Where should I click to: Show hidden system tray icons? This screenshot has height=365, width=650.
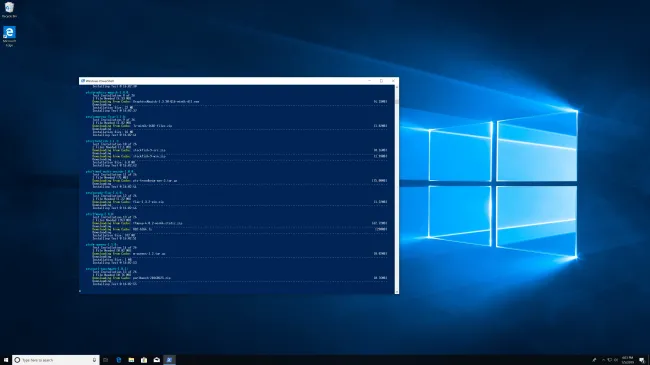tap(604, 360)
